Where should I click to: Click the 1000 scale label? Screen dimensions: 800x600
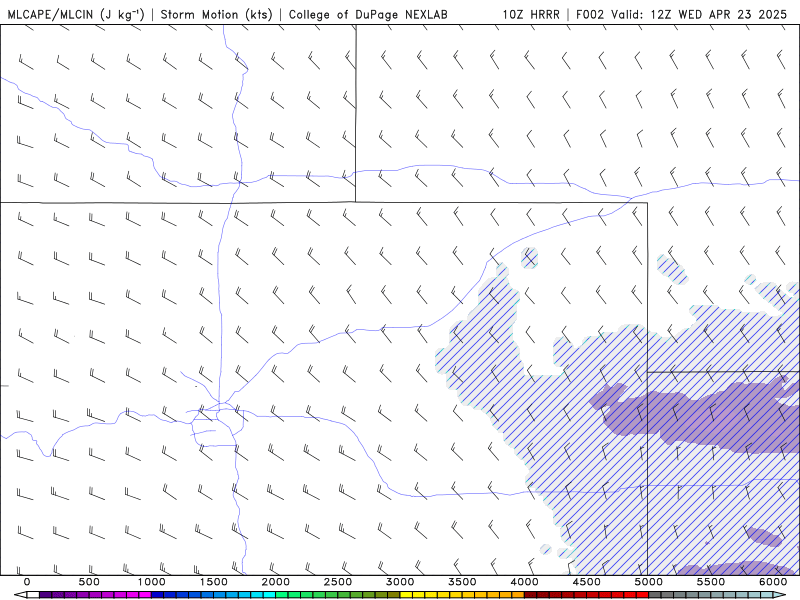(152, 582)
